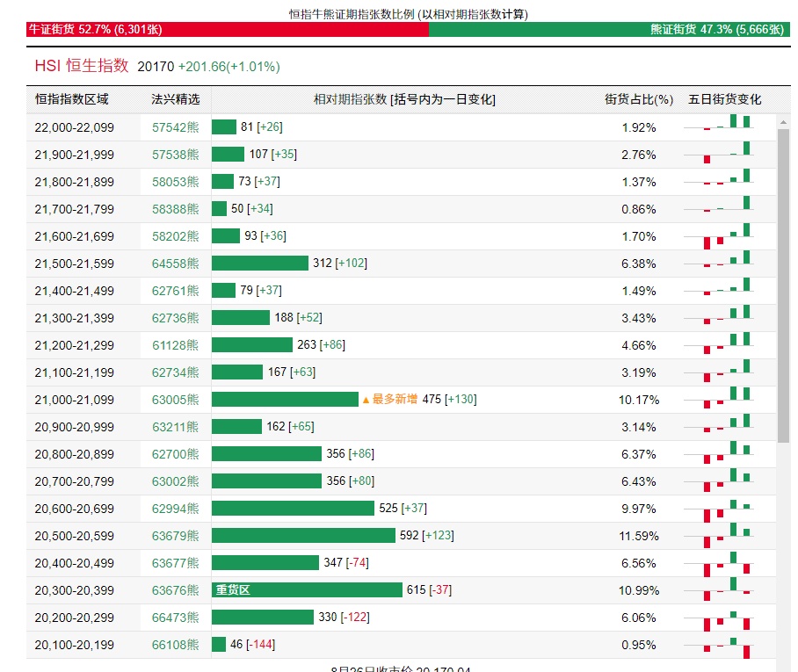
Task: Open the 61128熊 warrant link
Action: [x=175, y=345]
